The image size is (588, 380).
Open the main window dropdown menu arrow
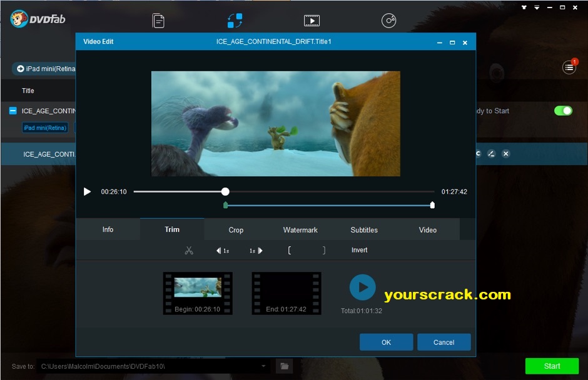pyautogui.click(x=537, y=7)
